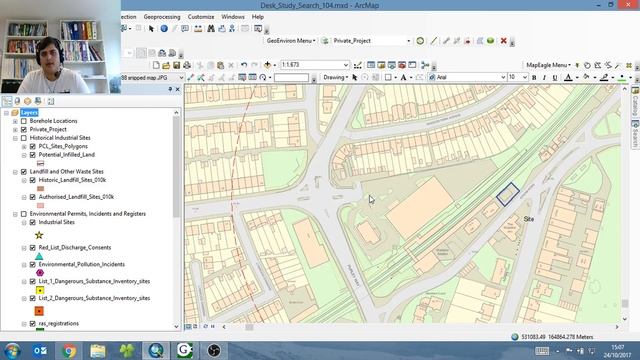
Task: Open Outlook from the taskbar
Action: point(40,351)
